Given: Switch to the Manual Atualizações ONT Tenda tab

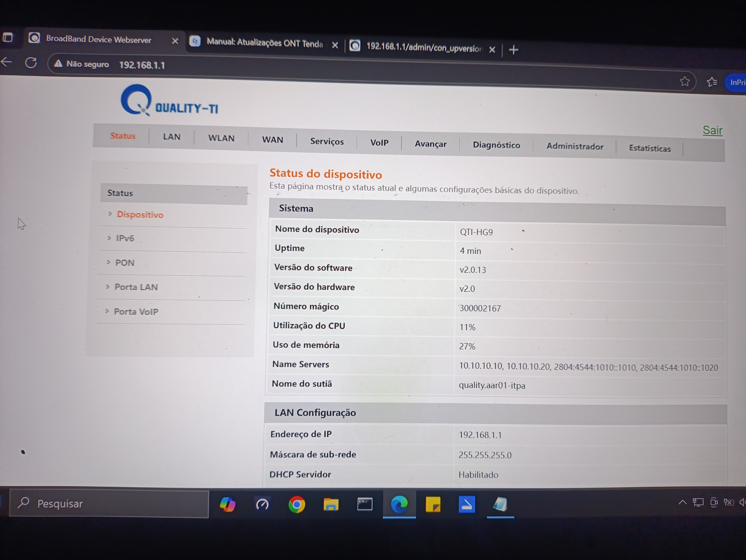Looking at the screenshot, I should pos(264,43).
